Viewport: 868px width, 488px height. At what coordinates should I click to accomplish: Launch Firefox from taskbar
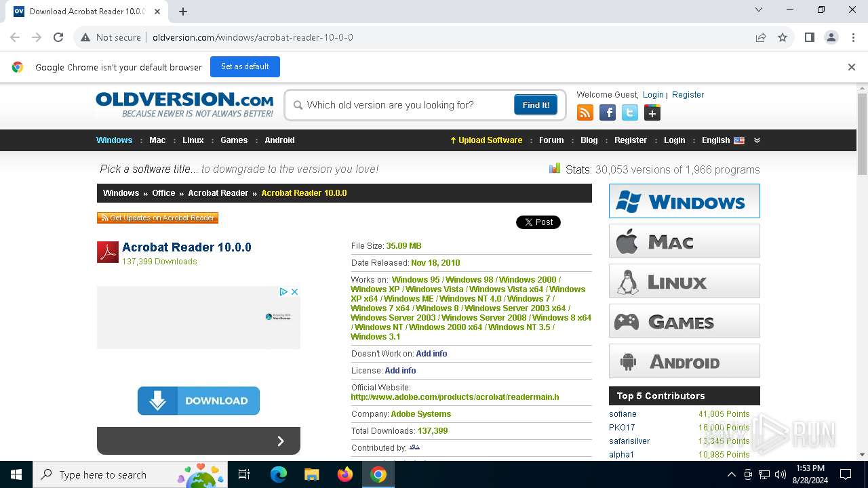345,474
